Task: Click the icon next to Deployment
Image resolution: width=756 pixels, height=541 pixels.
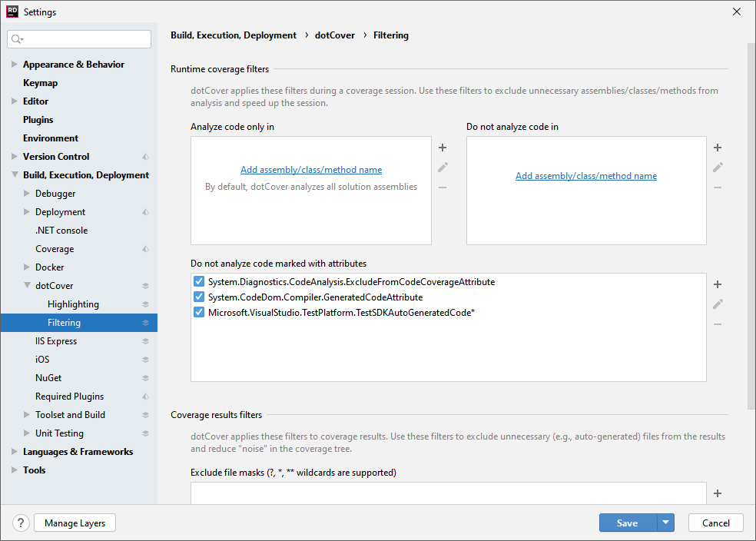Action: coord(145,212)
